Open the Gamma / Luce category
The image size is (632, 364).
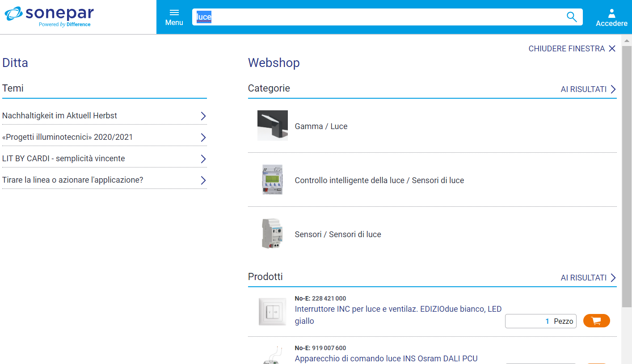[321, 126]
